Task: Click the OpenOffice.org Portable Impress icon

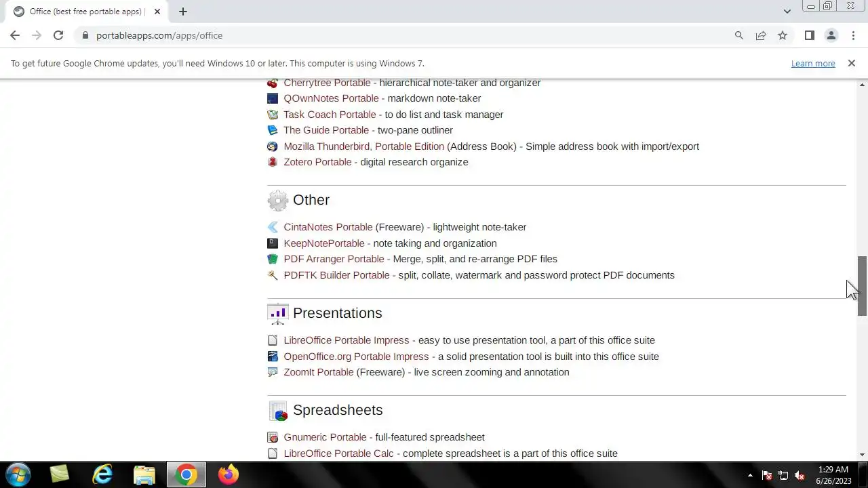Action: pos(273,357)
